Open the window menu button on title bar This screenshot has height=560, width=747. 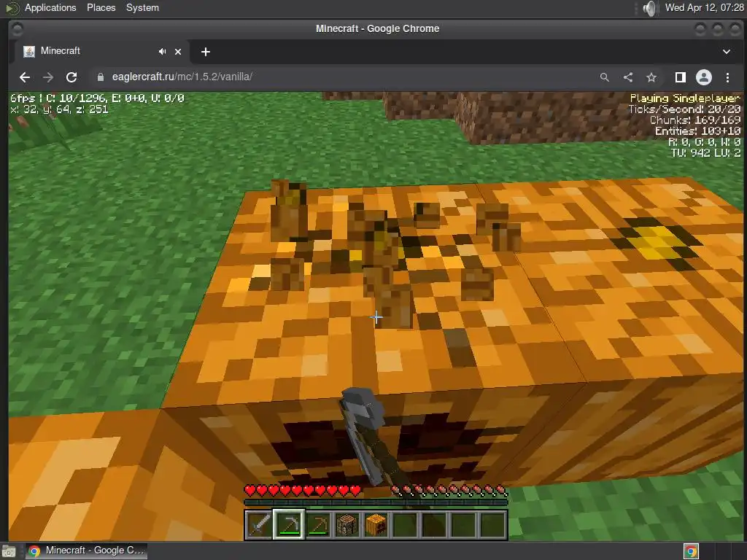pos(17,29)
